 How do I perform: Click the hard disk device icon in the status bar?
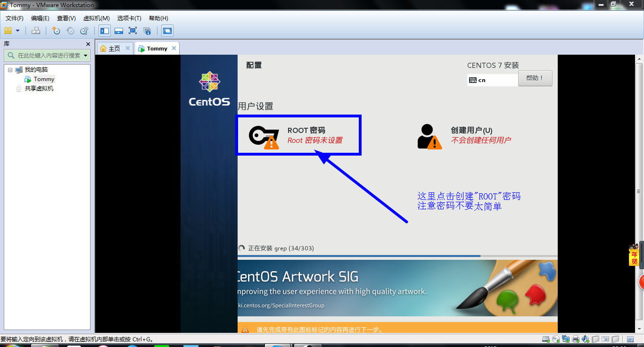(546, 339)
